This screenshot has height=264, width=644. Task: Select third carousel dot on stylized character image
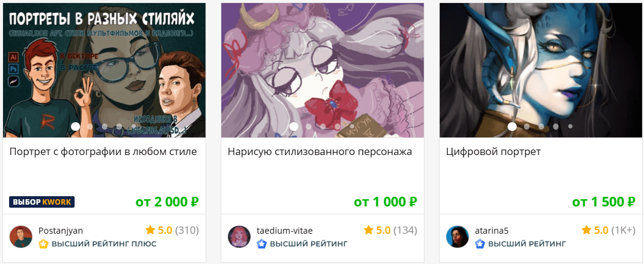[323, 127]
